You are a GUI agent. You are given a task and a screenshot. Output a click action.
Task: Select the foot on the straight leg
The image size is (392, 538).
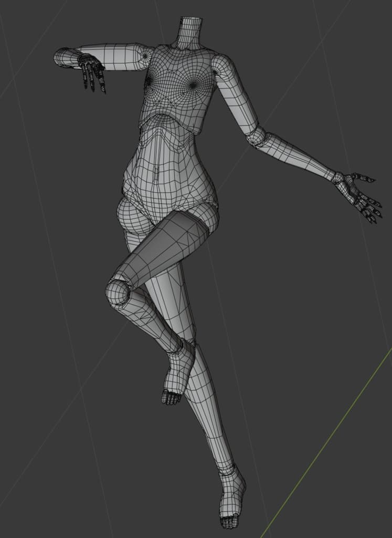click(x=231, y=497)
